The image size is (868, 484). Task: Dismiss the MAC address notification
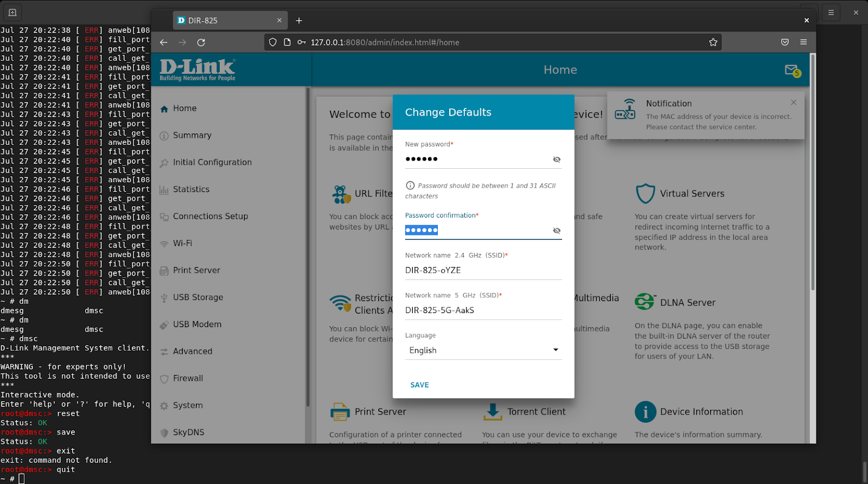coord(794,103)
